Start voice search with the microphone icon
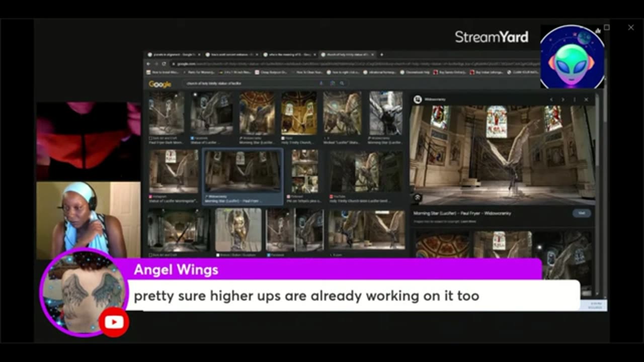The height and width of the screenshot is (362, 644). pos(321,83)
